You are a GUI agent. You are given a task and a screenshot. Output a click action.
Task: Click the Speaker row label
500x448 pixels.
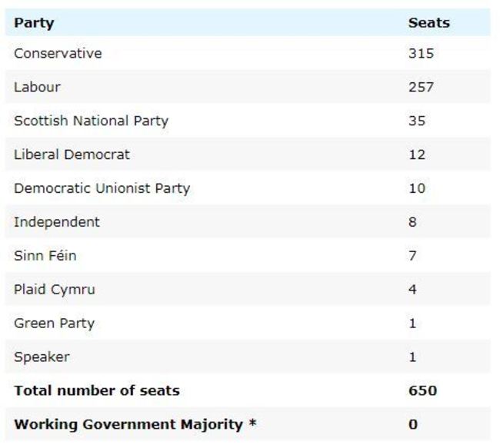click(x=42, y=357)
